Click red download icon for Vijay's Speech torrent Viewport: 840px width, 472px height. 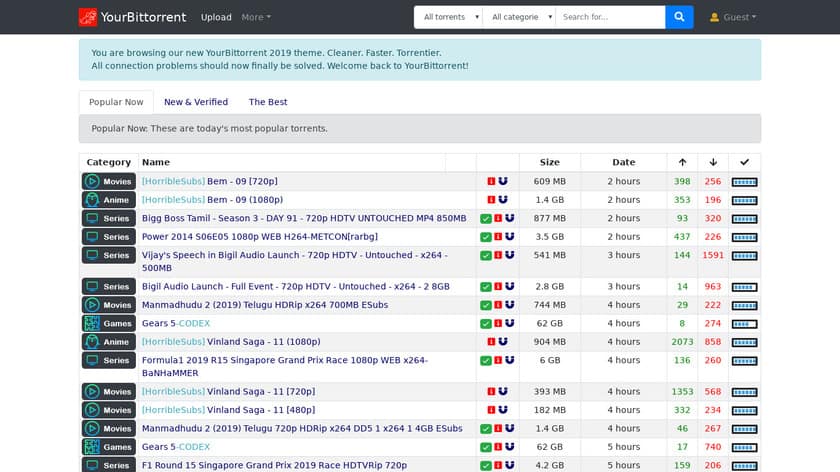498,255
